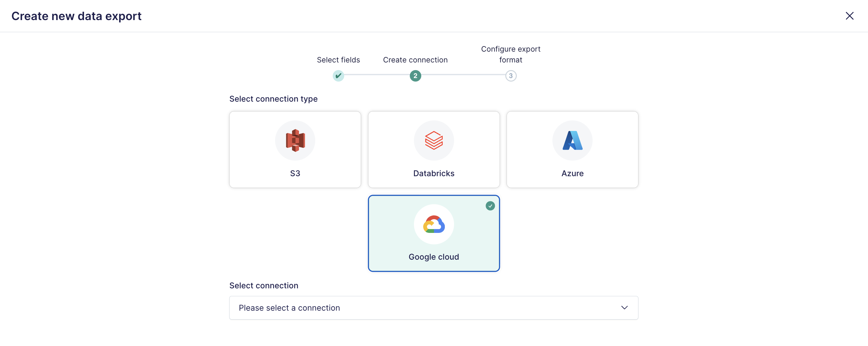Click the Configure export format step label
Screen dimensions: 868x346
[x=510, y=54]
